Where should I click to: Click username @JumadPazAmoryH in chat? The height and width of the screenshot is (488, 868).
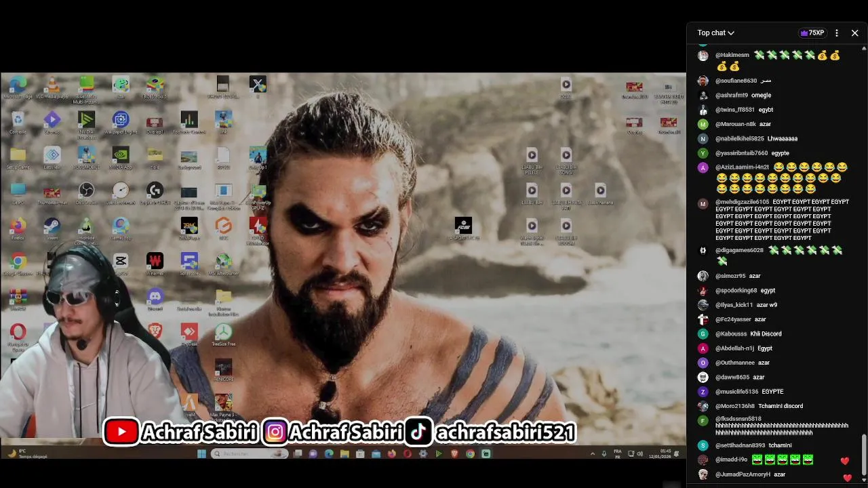pyautogui.click(x=743, y=474)
